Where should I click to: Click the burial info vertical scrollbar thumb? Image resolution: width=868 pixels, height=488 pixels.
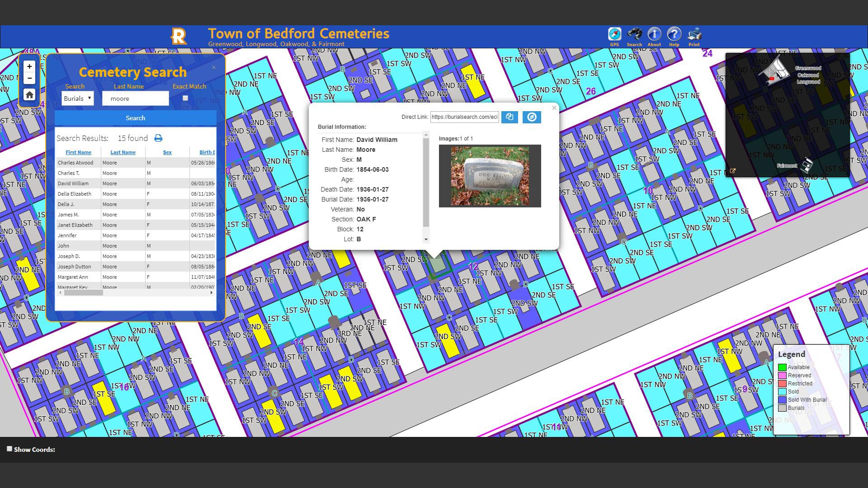click(426, 183)
